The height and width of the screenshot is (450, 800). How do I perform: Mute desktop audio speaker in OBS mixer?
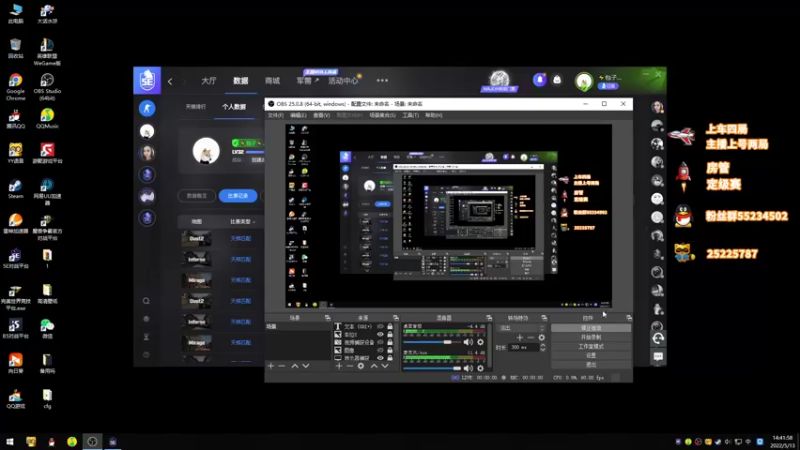(x=468, y=342)
